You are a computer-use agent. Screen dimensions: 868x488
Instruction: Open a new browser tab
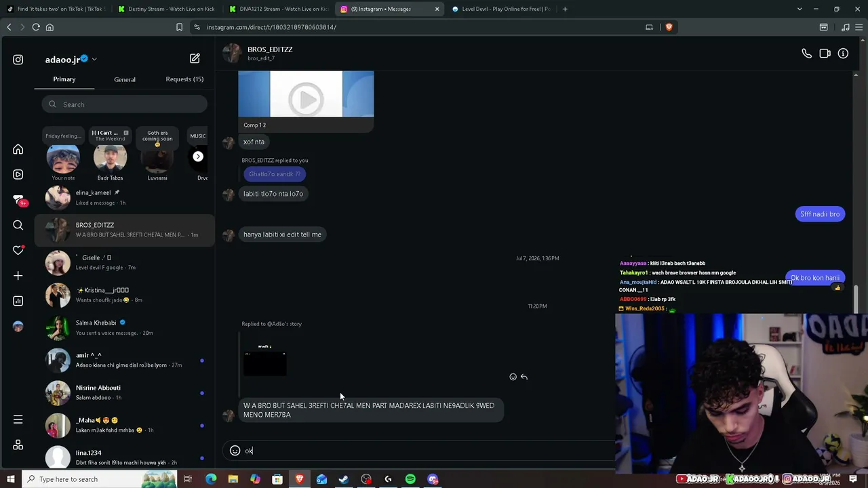click(565, 9)
